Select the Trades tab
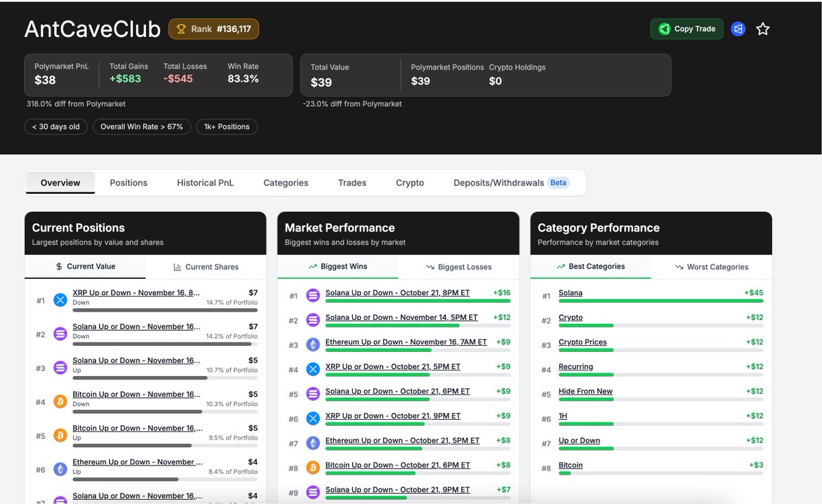Image resolution: width=822 pixels, height=504 pixels. pyautogui.click(x=352, y=183)
